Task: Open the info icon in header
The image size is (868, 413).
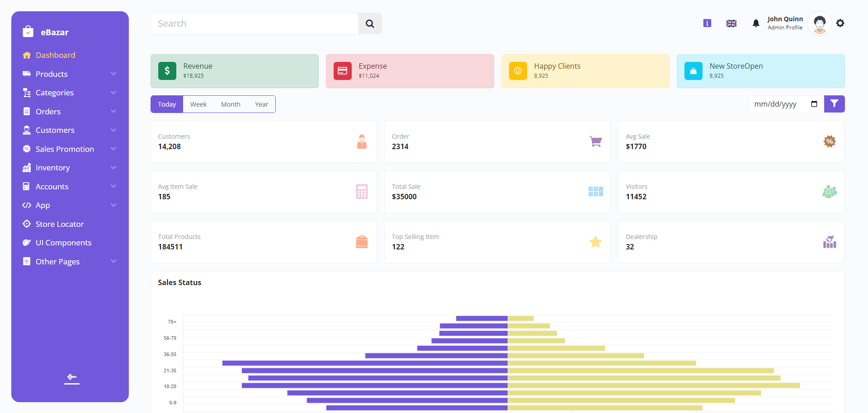Action: coord(707,23)
